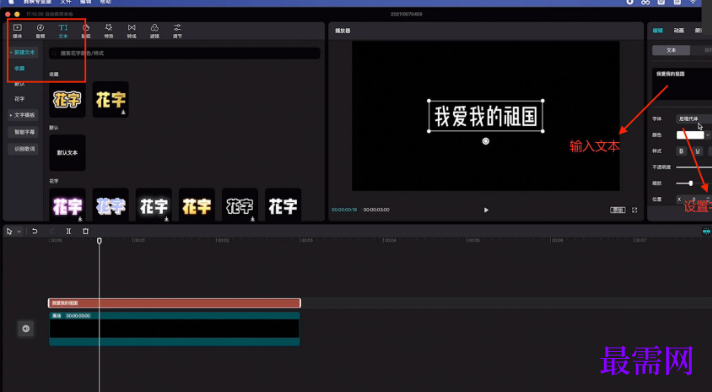Toggle underline U text style

pos(697,151)
